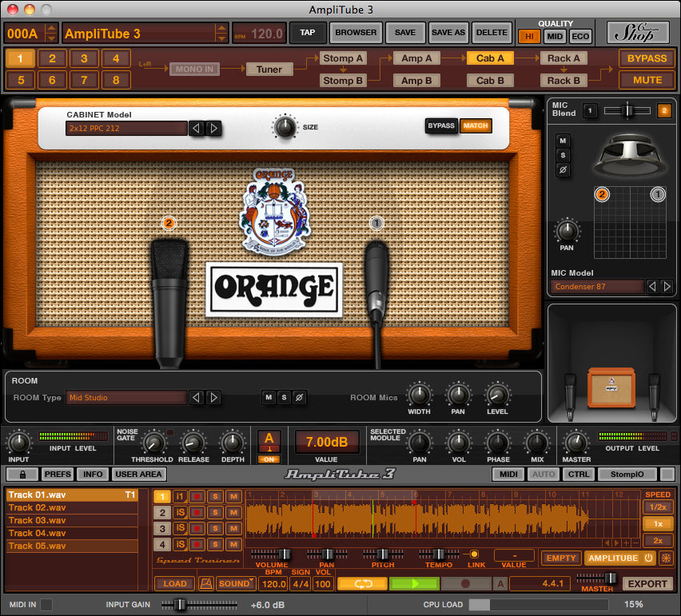Arm the record icon on Track 01
Viewport: 681px width, 616px height.
(197, 496)
